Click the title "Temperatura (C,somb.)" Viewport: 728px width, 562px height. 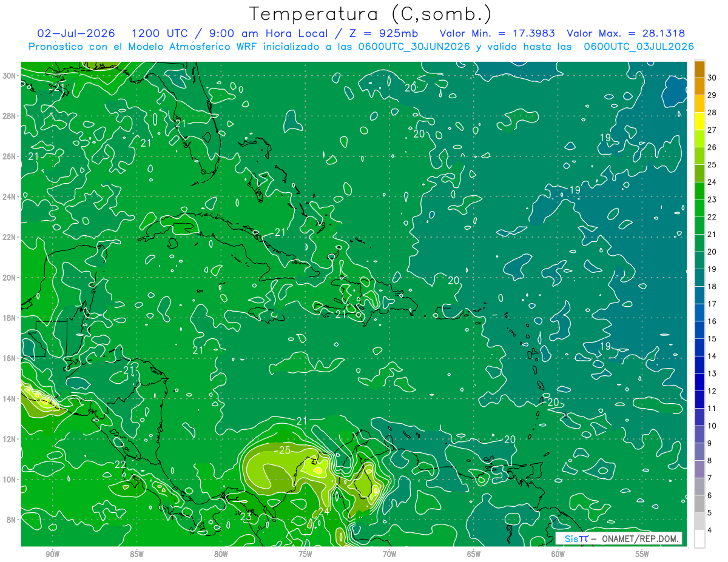371,14
